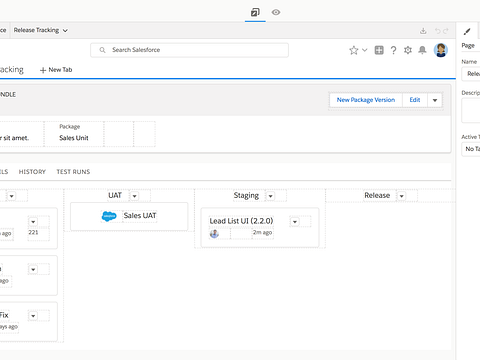
Task: Switch to the design canvas view icon
Action: 255,12
